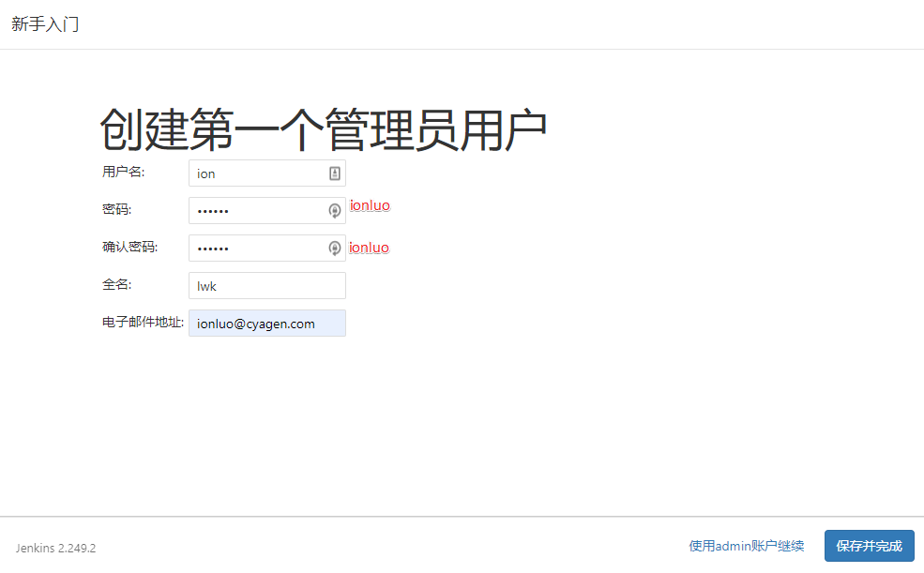
Task: Click the 用户名 label
Action: point(123,173)
